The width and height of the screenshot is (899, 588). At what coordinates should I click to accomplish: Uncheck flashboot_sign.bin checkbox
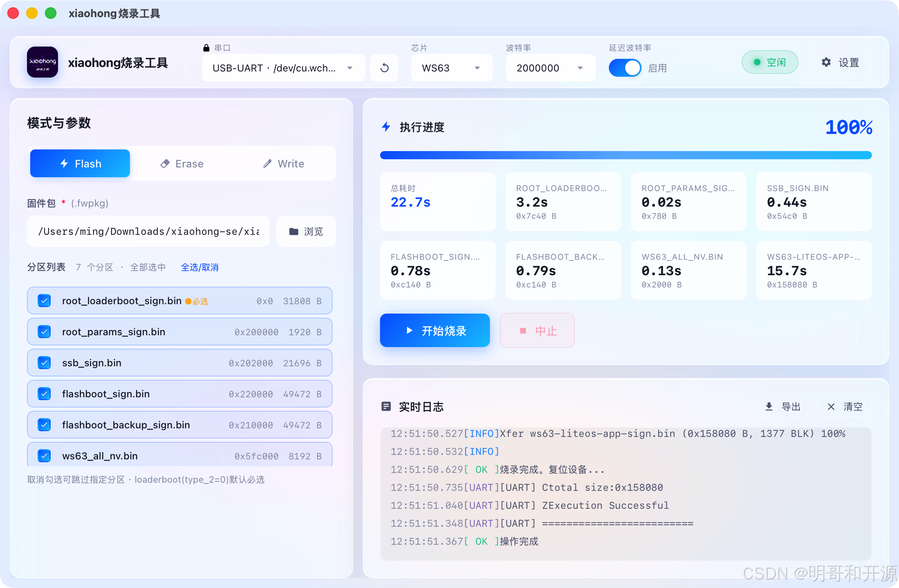[x=44, y=394]
